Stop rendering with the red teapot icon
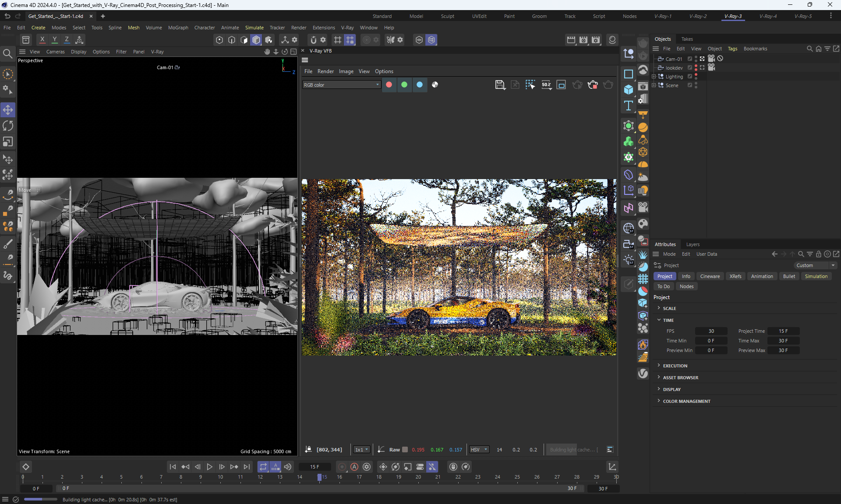841x504 pixels. point(593,85)
